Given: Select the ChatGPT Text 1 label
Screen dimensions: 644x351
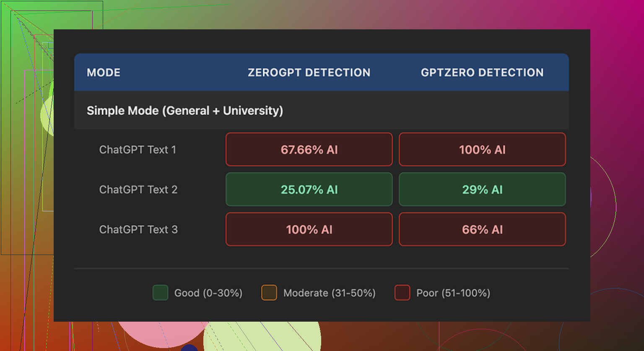Looking at the screenshot, I should 138,150.
